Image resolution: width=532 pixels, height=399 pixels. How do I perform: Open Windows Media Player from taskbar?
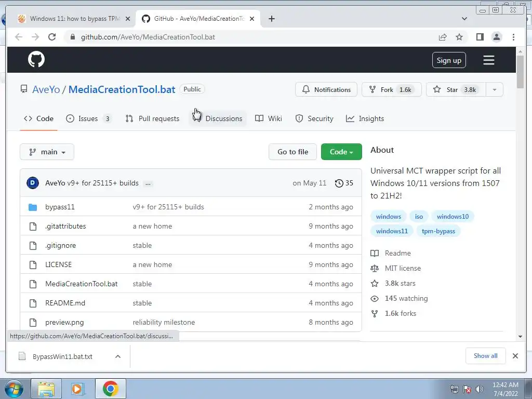pos(78,389)
